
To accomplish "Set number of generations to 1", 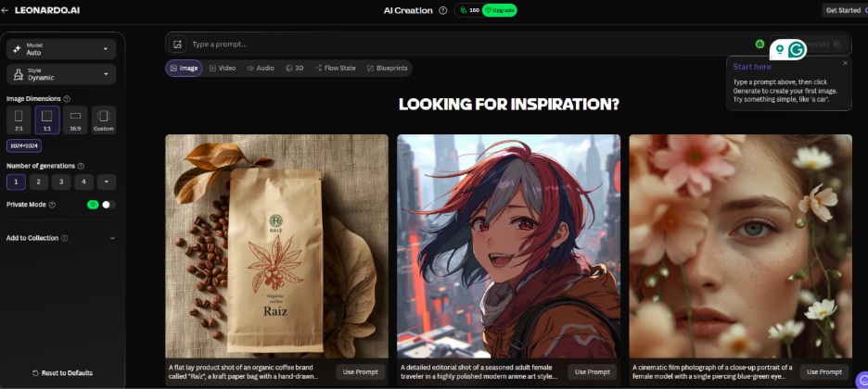I will click(x=16, y=182).
